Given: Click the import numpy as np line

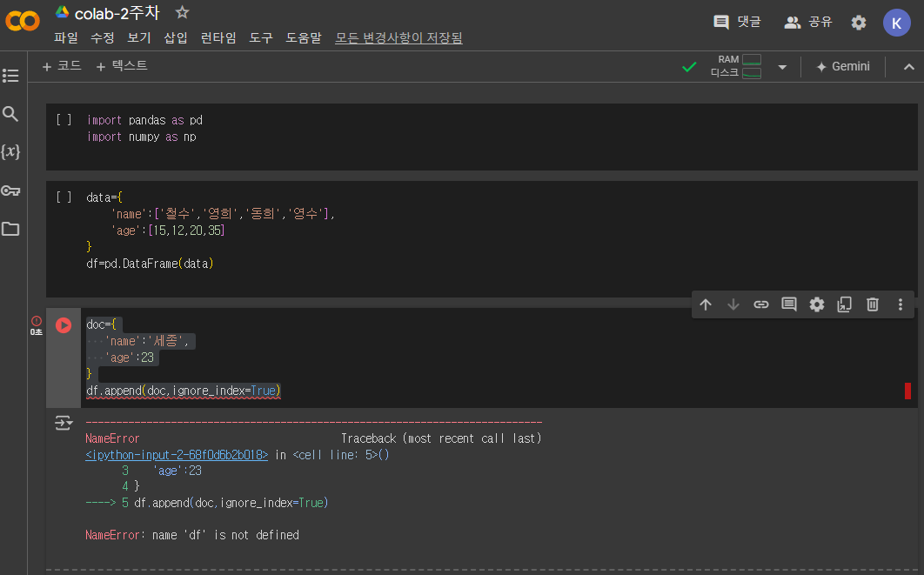Looking at the screenshot, I should click(x=142, y=137).
